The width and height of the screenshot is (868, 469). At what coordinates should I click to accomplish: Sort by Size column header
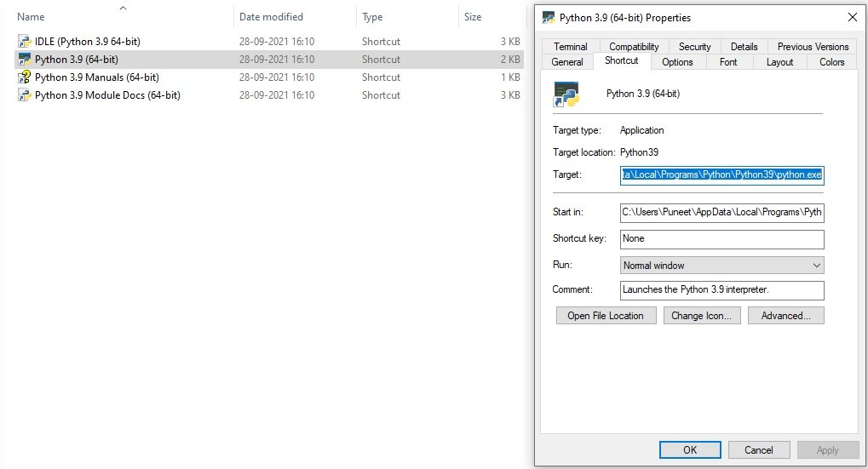click(x=472, y=17)
